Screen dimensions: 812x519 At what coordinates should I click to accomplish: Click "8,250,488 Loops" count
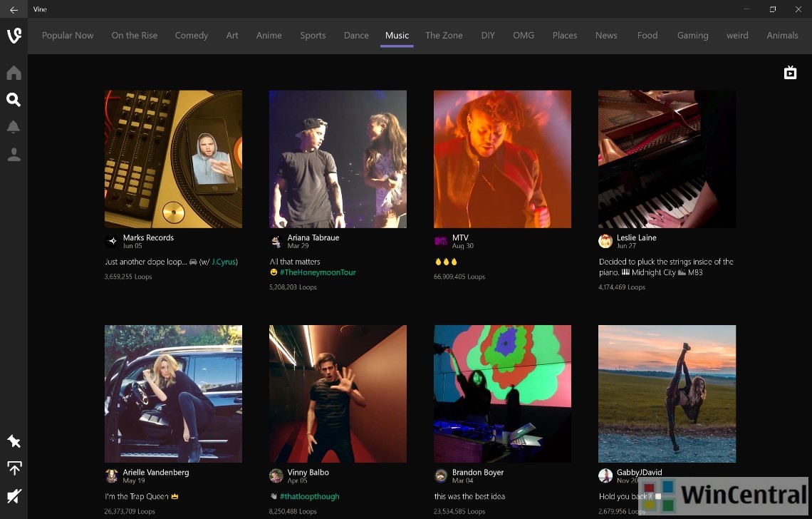tap(293, 511)
